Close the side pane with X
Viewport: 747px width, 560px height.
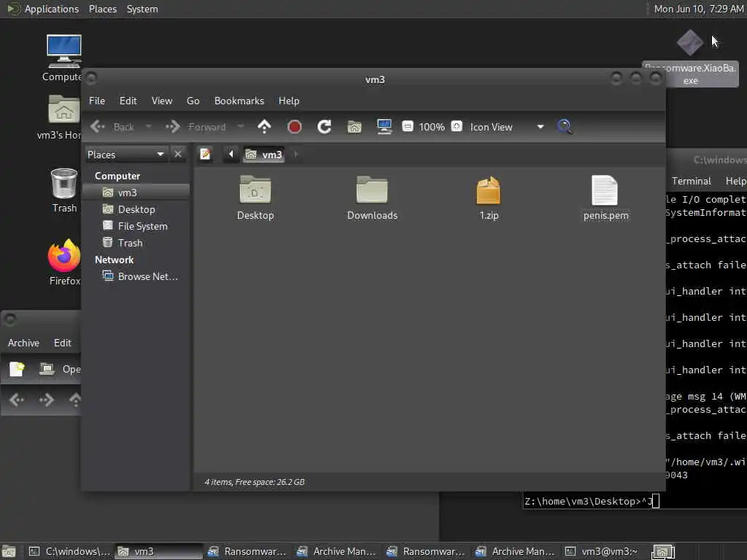click(178, 155)
